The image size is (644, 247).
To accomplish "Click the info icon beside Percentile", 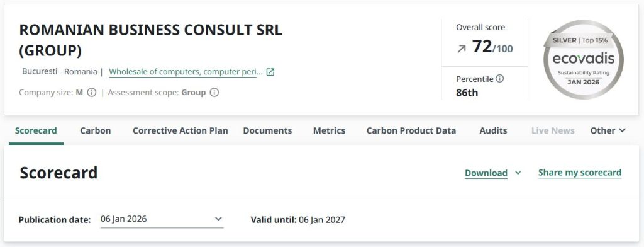I will point(499,79).
